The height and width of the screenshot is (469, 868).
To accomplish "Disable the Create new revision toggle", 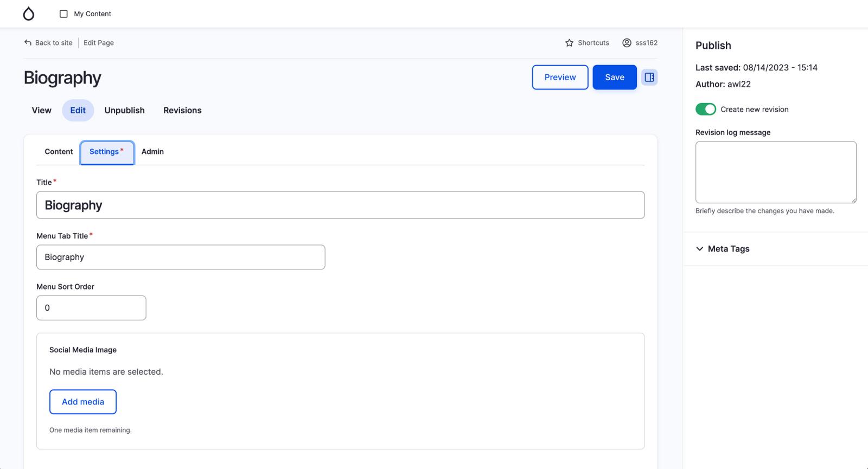I will [705, 110].
